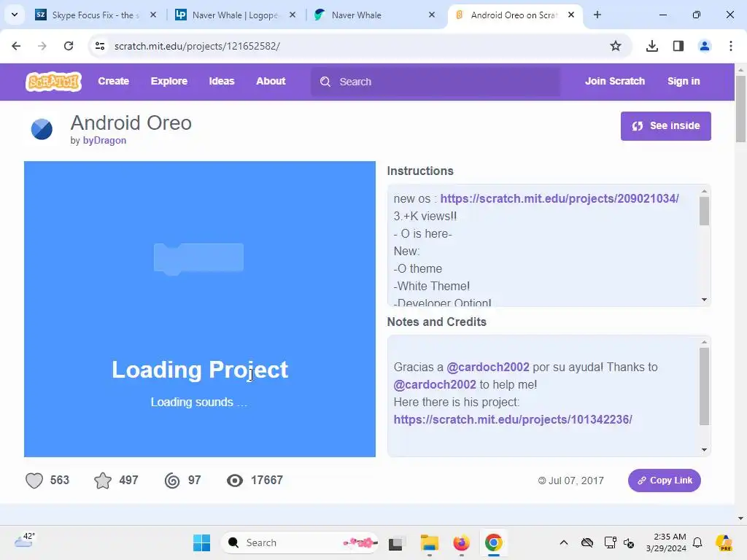Click the cloud sync tray icon
747x560 pixels.
(x=587, y=542)
